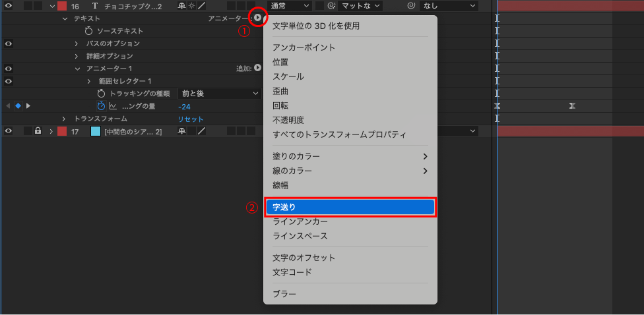Go to the previous keyframe arrow
This screenshot has height=315, width=644.
click(x=8, y=106)
